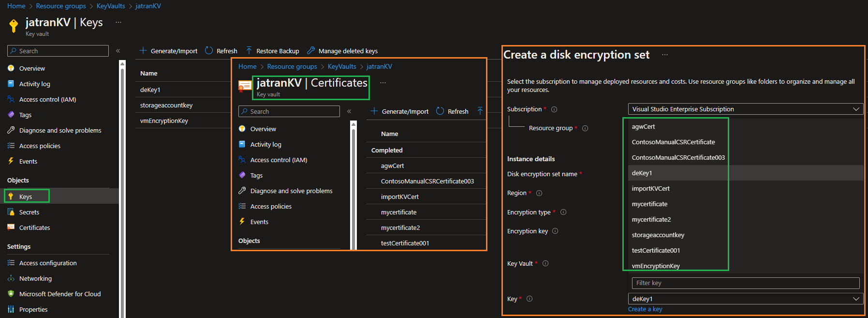Click Manage deleted keys
The width and height of the screenshot is (868, 318).
pyautogui.click(x=342, y=51)
